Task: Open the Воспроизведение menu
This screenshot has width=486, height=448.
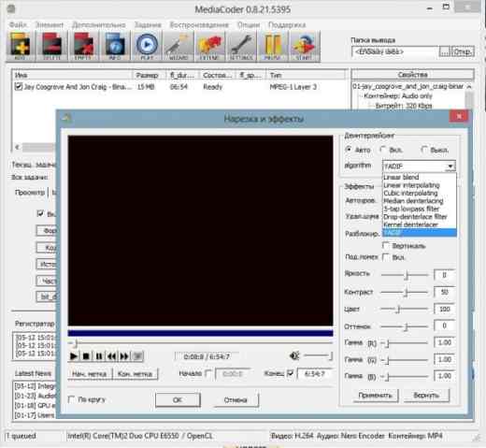Action: pos(199,24)
